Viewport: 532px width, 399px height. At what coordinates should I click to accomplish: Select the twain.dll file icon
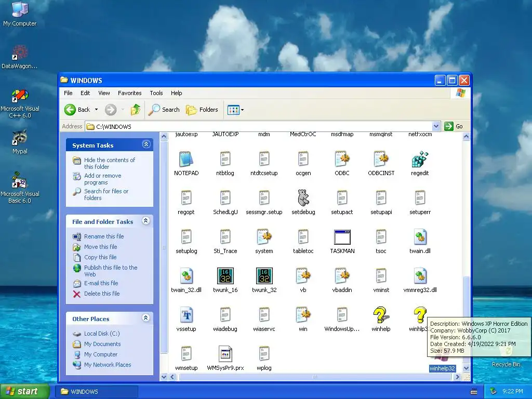pyautogui.click(x=420, y=237)
